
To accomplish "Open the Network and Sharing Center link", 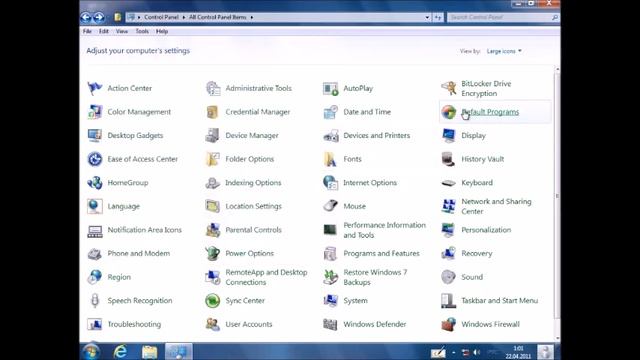I will [496, 207].
